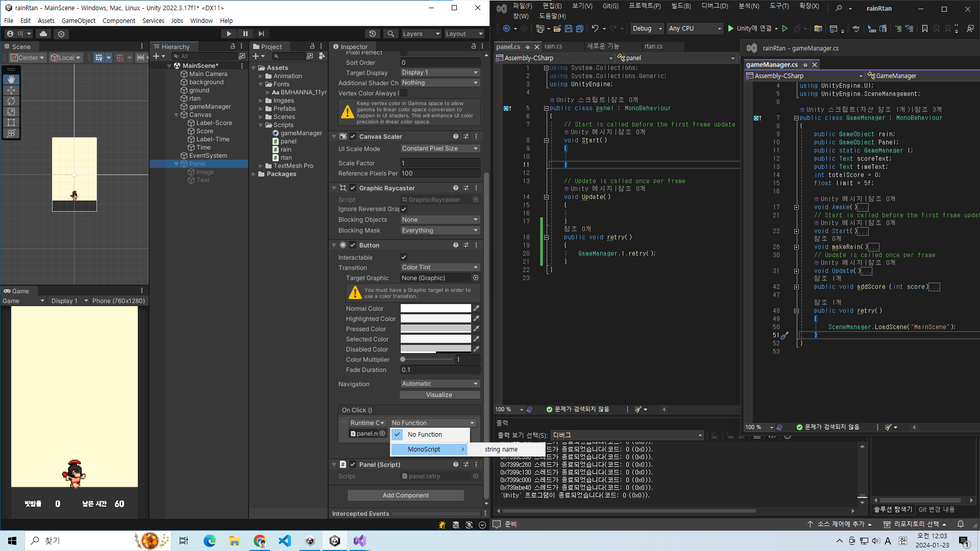The width and height of the screenshot is (980, 551).
Task: Toggle Button component enabled checkbox
Action: point(353,245)
